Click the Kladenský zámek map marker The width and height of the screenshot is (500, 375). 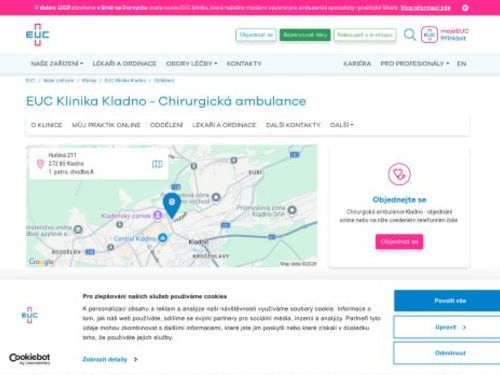(157, 215)
